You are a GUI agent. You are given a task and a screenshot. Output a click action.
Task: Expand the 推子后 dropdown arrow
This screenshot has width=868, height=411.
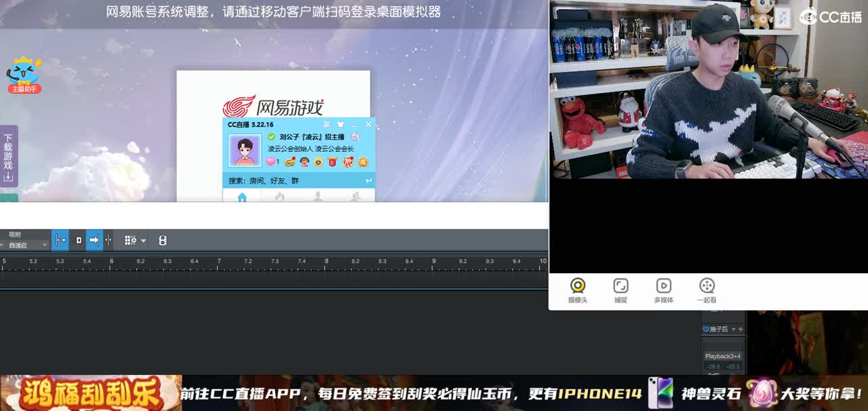coord(732,329)
